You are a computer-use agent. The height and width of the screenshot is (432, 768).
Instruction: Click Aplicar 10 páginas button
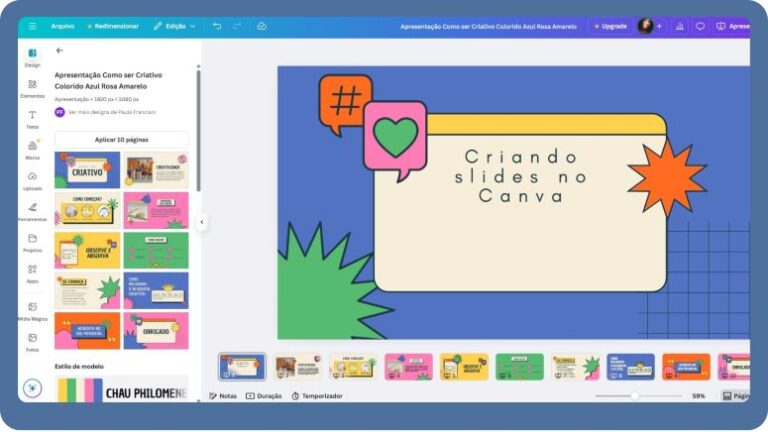[x=121, y=140]
